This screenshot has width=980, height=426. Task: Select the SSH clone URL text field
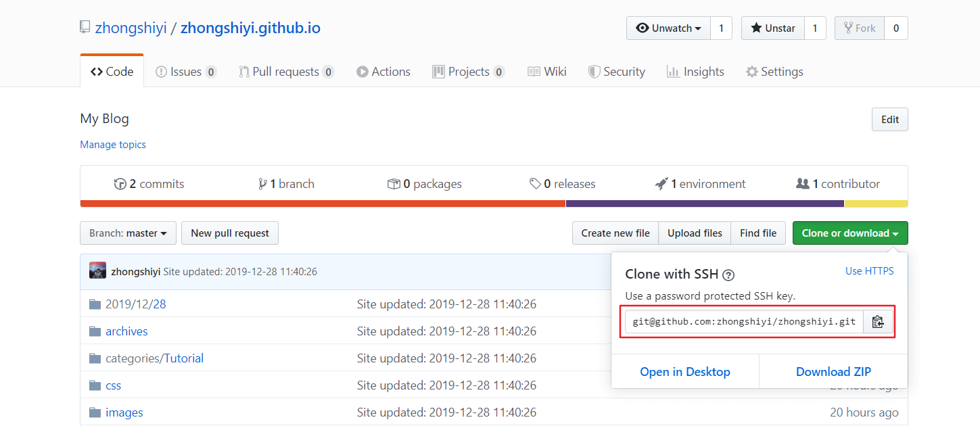tap(744, 322)
